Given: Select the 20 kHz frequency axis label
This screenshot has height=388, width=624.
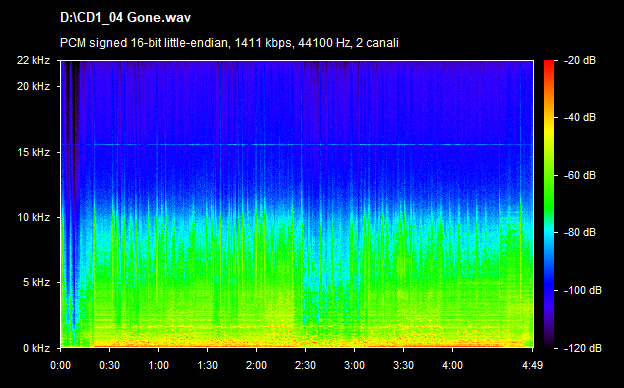Looking at the screenshot, I should pyautogui.click(x=33, y=86).
